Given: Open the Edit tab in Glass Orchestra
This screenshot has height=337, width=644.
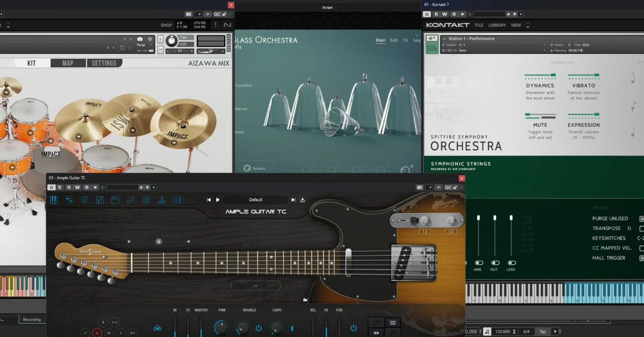Looking at the screenshot, I should pyautogui.click(x=394, y=40).
